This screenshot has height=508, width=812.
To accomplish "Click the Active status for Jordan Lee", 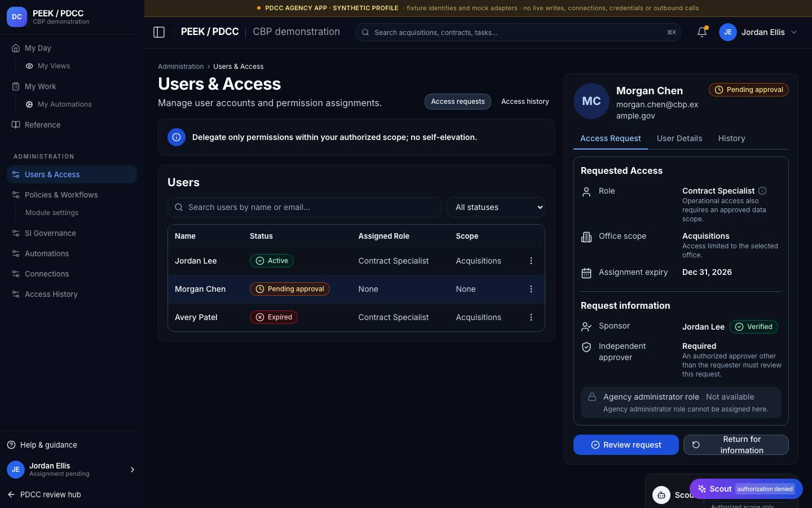I will tap(272, 261).
